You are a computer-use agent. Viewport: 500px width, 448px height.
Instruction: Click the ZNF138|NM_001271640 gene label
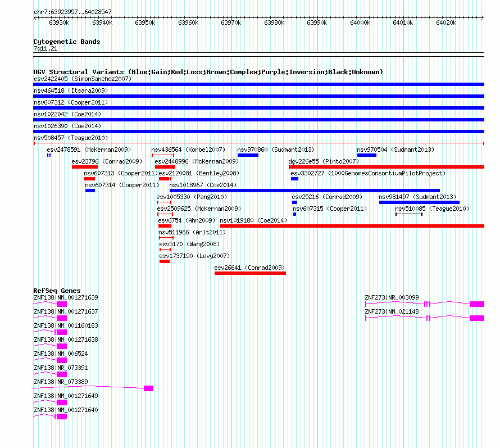pos(66,410)
